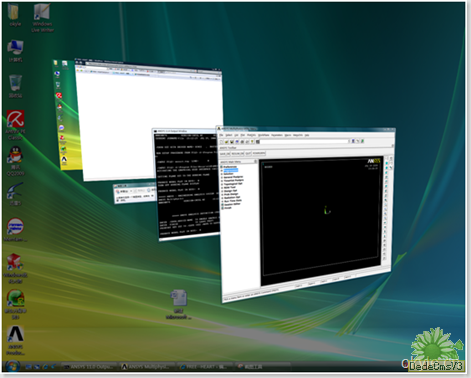This screenshot has height=378, width=471.
Task: Open the Windows Live Writer shortcut
Action: [42, 18]
